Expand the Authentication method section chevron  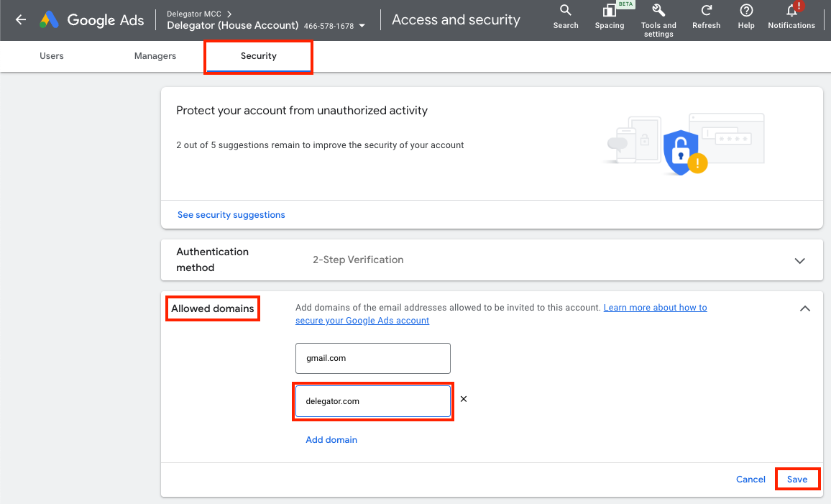[x=800, y=260]
